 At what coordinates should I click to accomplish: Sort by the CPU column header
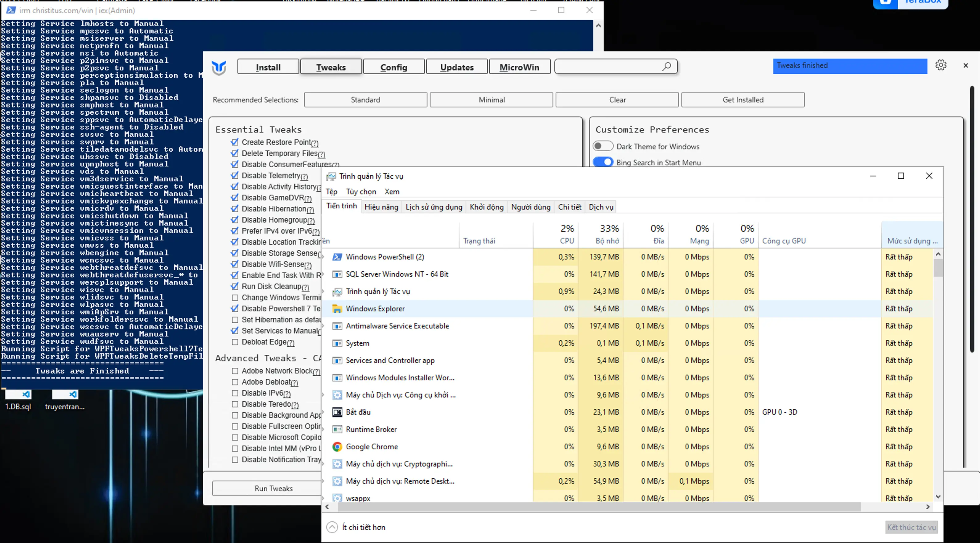click(556, 235)
